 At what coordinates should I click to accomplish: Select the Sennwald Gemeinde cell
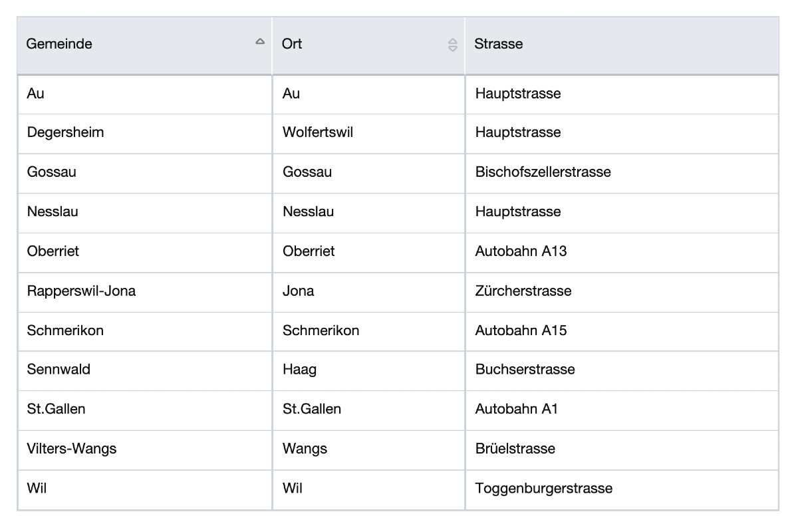59,369
